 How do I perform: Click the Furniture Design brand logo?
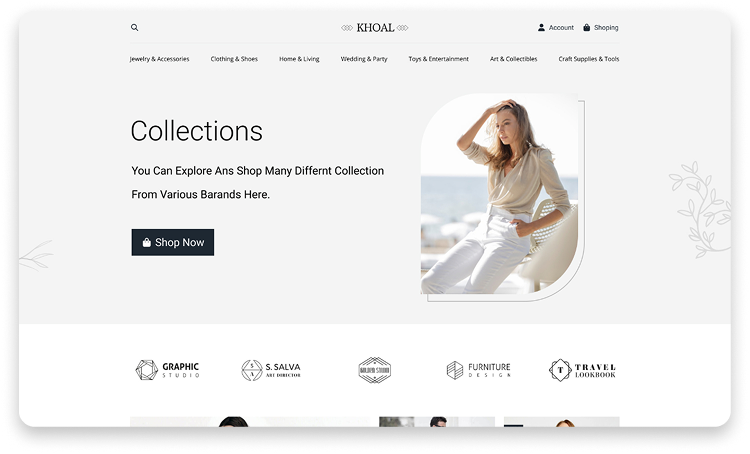(478, 370)
